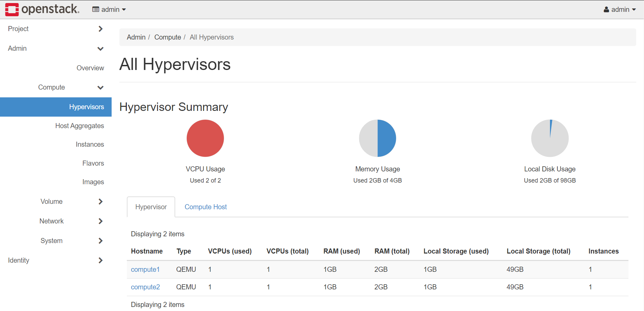644x311 pixels.
Task: Click the Hostname column header
Action: click(147, 251)
